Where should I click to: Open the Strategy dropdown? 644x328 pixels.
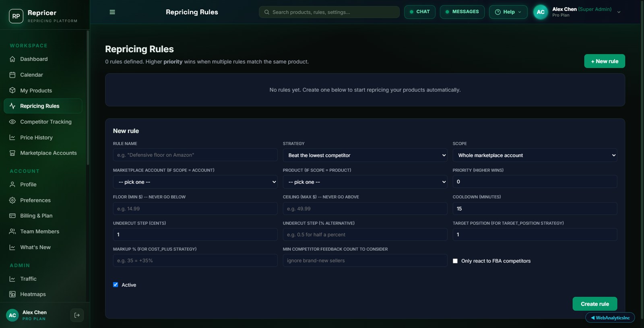coord(365,155)
